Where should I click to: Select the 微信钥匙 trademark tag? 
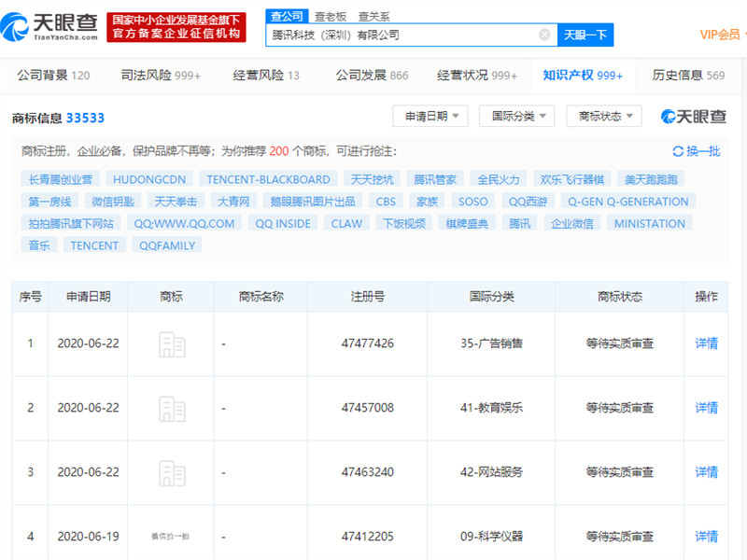click(x=113, y=202)
